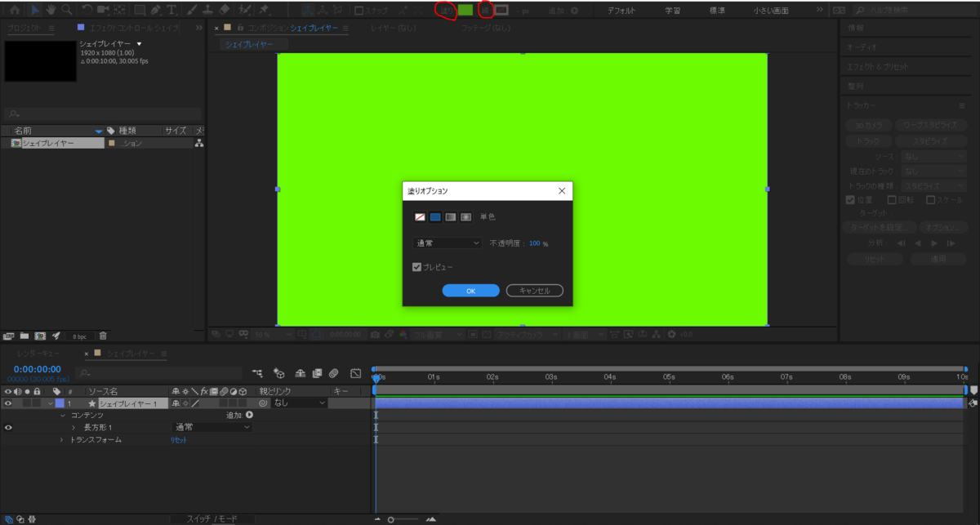Image resolution: width=980 pixels, height=525 pixels.
Task: Collapse the コンテンツ group
Action: click(62, 416)
